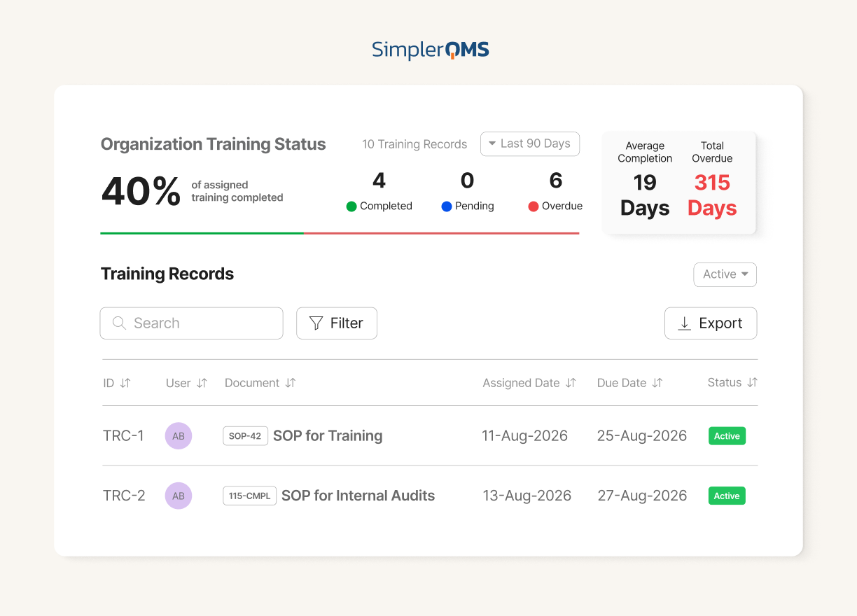This screenshot has width=857, height=616.
Task: Sort by Due Date arrows icon
Action: (x=657, y=383)
